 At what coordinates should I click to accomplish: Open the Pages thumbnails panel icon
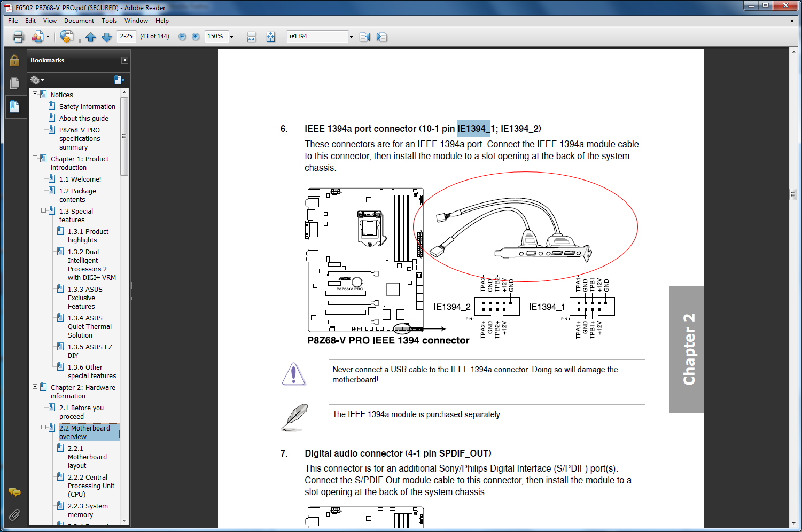coord(14,83)
